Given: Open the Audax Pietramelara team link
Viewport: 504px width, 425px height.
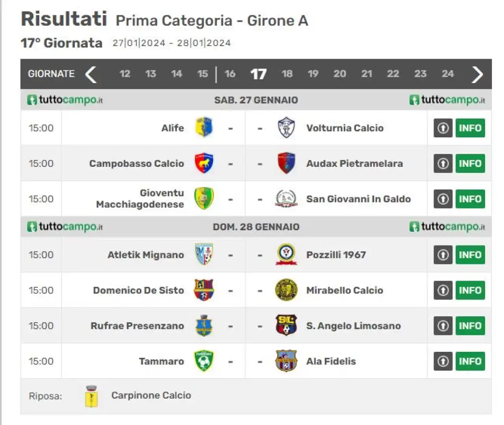Looking at the screenshot, I should (354, 163).
